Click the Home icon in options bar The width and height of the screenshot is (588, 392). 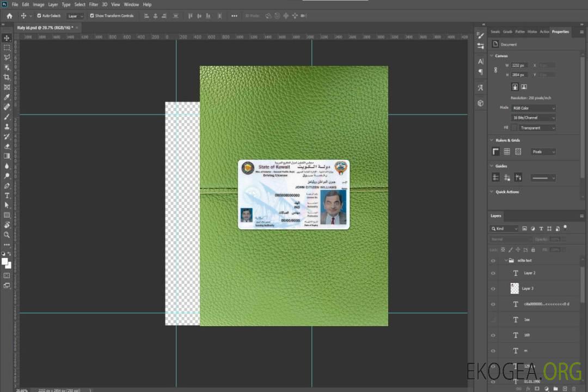[x=9, y=16]
